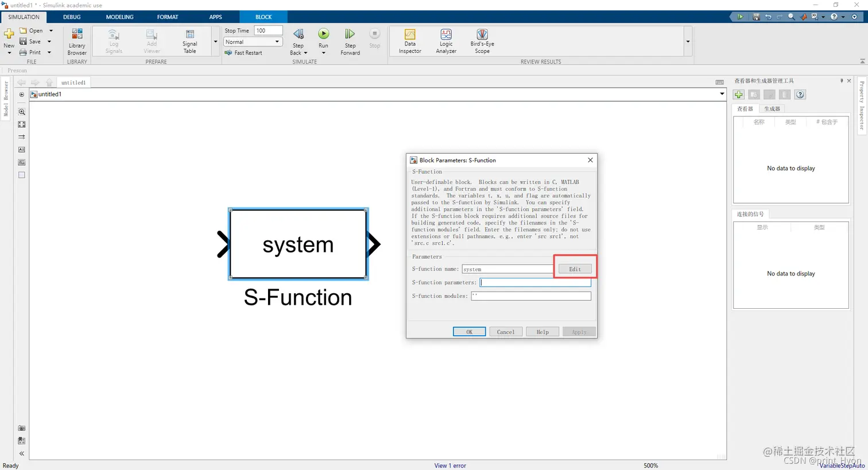Click the Stop Time input field
The height and width of the screenshot is (470, 868).
pyautogui.click(x=268, y=30)
